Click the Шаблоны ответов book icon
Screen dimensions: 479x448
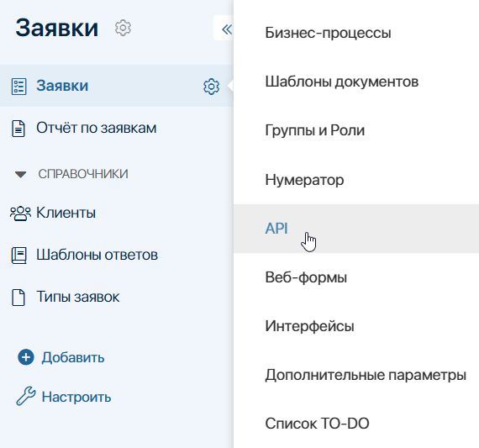(x=19, y=256)
